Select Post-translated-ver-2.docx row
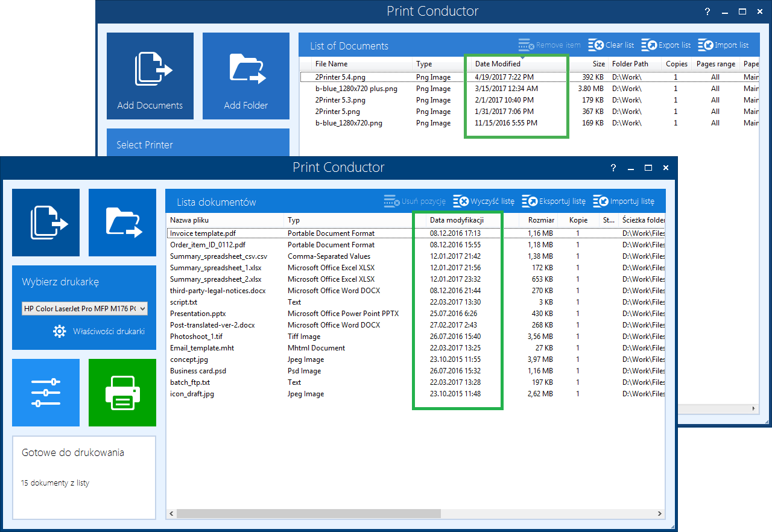 416,325
